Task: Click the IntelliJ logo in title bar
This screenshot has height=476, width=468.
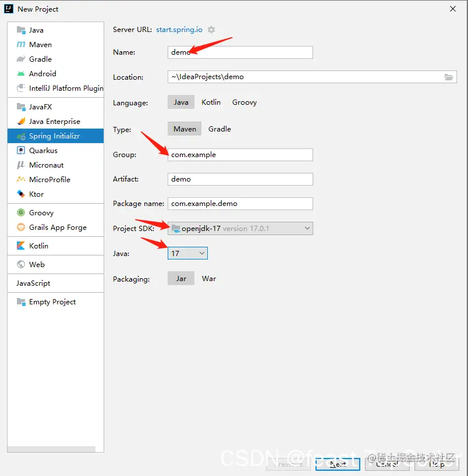Action: [x=9, y=9]
